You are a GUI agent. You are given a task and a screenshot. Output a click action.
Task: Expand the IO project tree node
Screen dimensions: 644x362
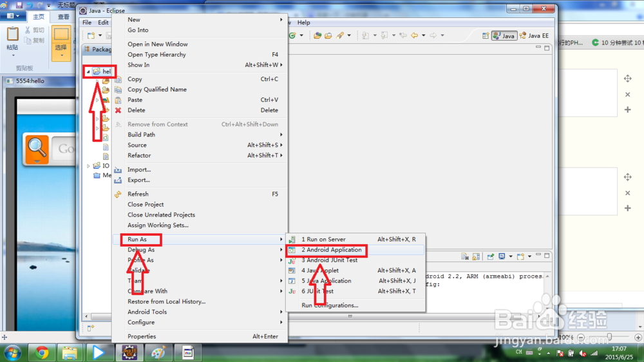[88, 166]
